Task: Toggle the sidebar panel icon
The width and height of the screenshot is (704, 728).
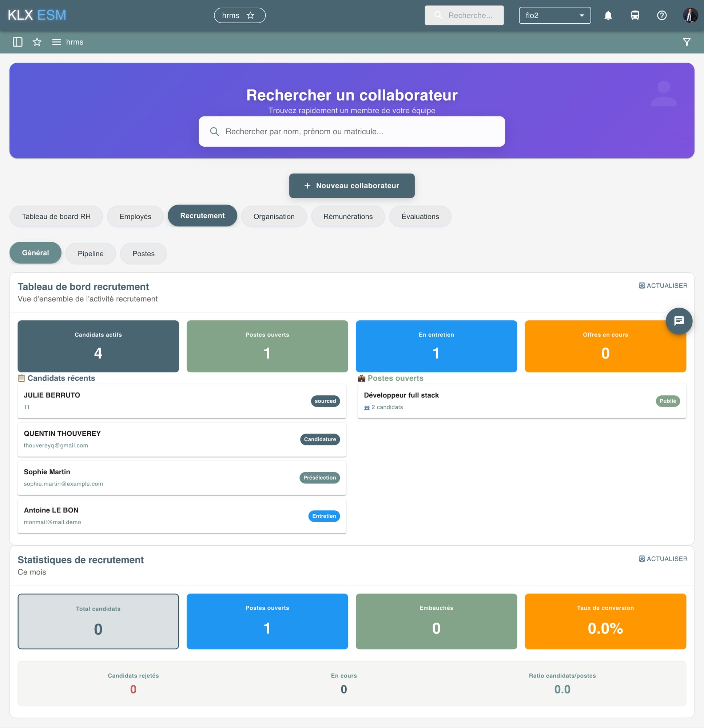Action: [x=17, y=42]
